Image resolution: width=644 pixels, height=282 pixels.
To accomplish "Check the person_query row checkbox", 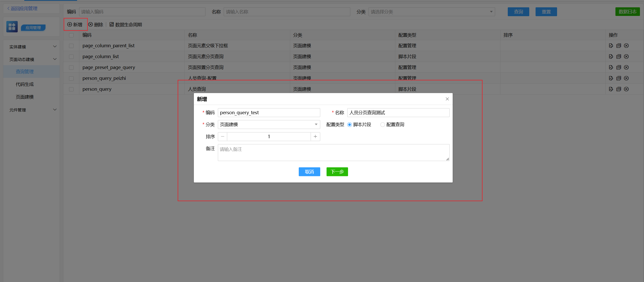I will pos(71,89).
